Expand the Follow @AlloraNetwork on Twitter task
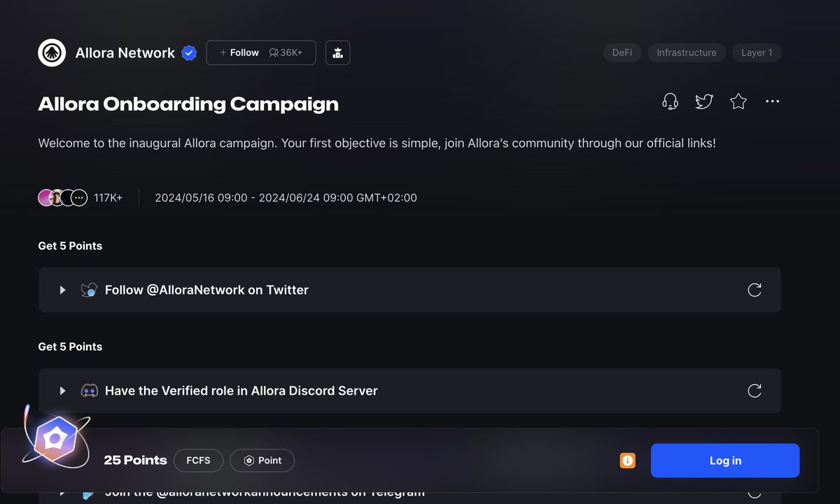This screenshot has height=504, width=840. 62,290
